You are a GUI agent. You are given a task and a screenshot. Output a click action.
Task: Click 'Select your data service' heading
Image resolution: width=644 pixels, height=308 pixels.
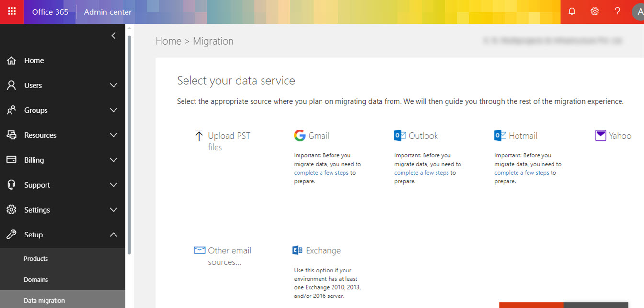pyautogui.click(x=236, y=81)
